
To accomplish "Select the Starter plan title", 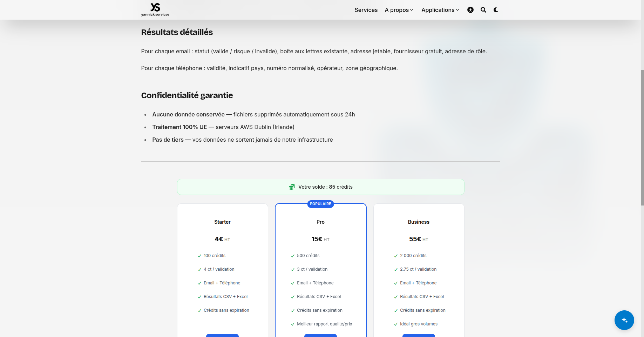I will 222,222.
